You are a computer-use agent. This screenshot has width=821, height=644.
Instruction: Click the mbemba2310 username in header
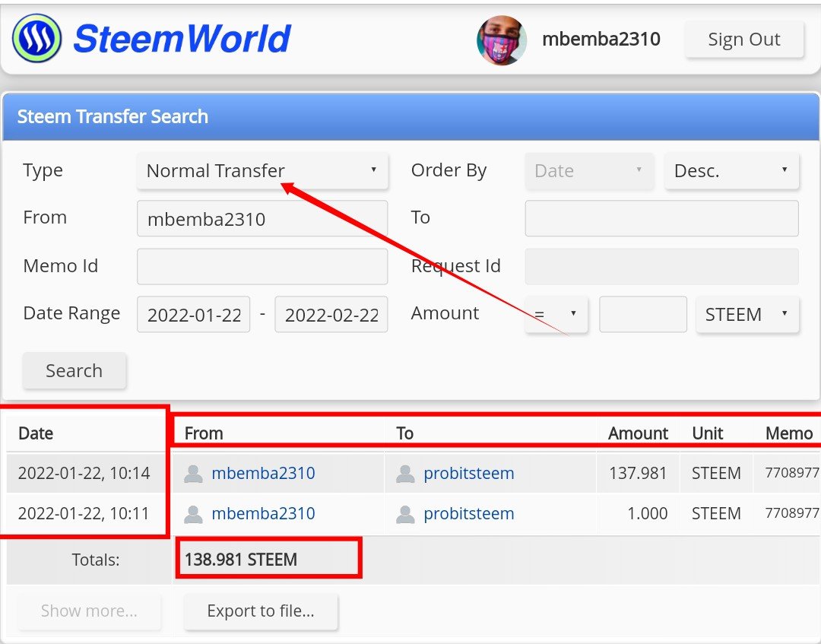(x=601, y=40)
